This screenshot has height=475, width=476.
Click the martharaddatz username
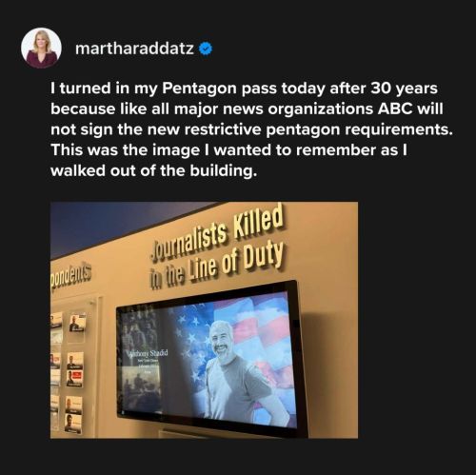(134, 49)
